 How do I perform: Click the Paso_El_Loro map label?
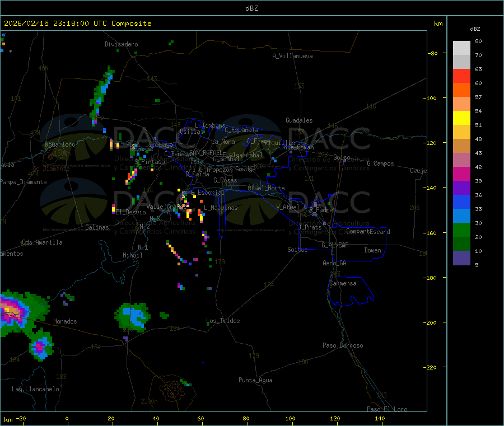tap(388, 409)
